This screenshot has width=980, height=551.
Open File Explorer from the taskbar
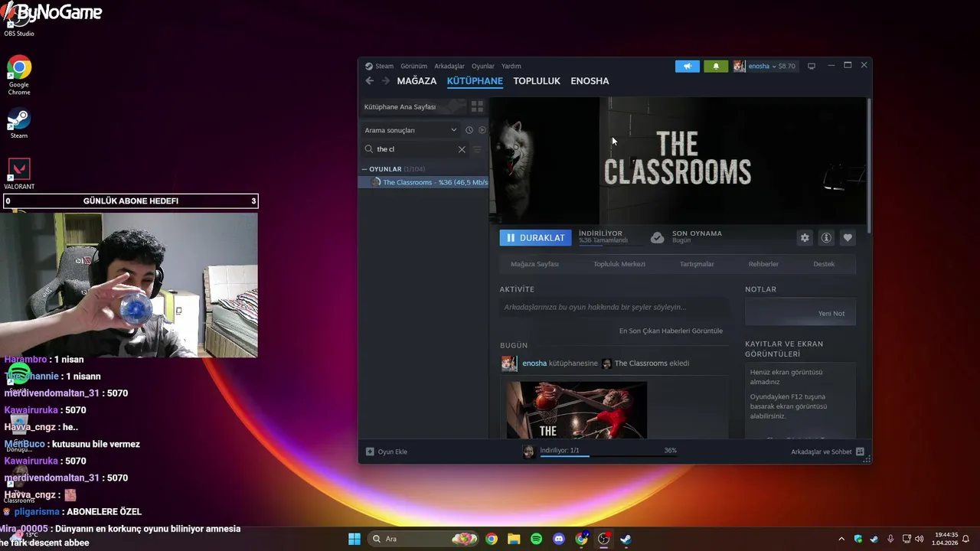(514, 539)
